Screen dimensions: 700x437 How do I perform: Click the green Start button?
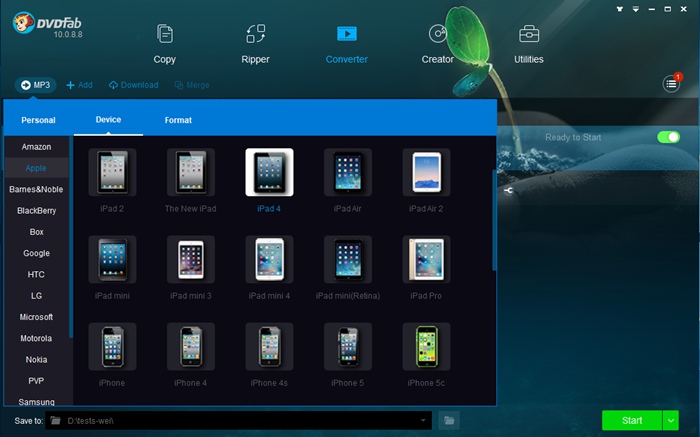tap(632, 420)
